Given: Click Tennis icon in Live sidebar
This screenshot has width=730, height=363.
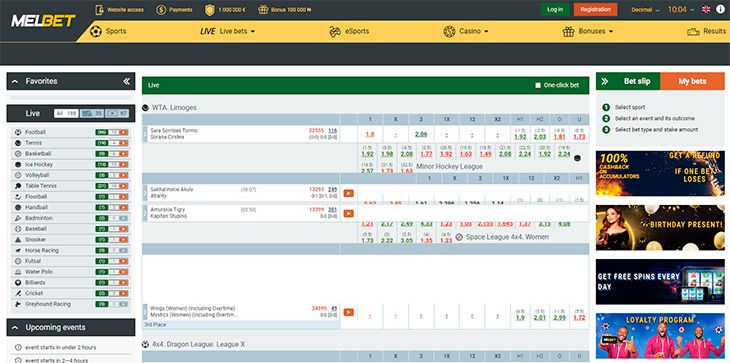Looking at the screenshot, I should 18,143.
